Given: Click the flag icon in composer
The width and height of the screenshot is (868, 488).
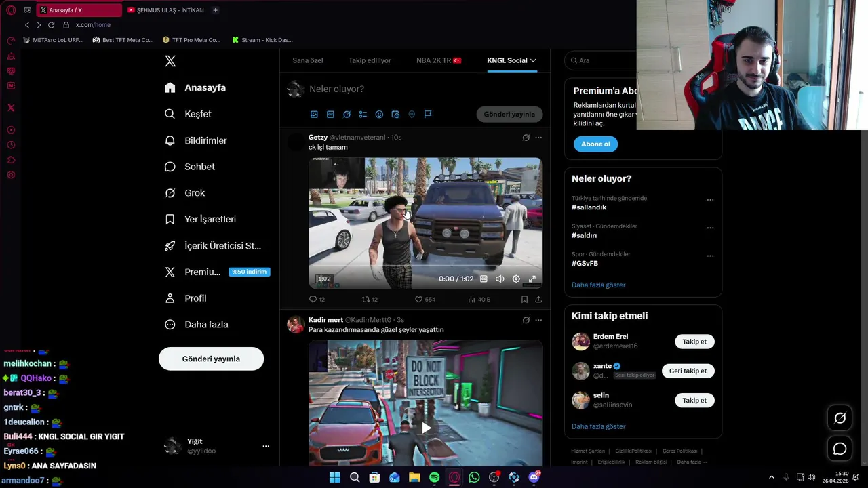Looking at the screenshot, I should point(428,115).
